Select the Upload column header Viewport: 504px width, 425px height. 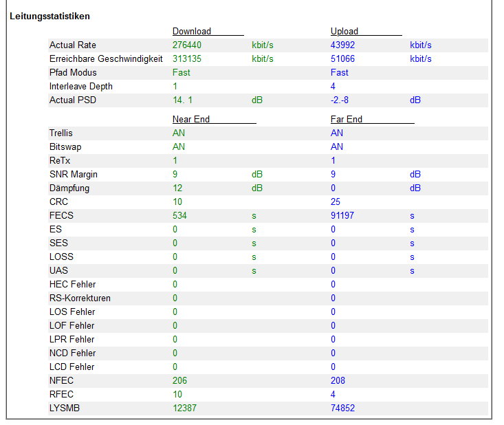click(x=344, y=31)
